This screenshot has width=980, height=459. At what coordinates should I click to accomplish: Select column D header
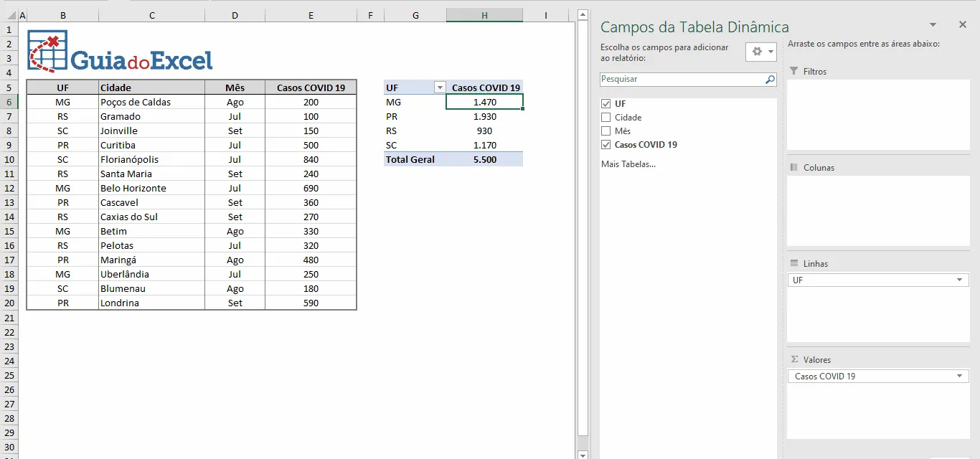coord(235,15)
